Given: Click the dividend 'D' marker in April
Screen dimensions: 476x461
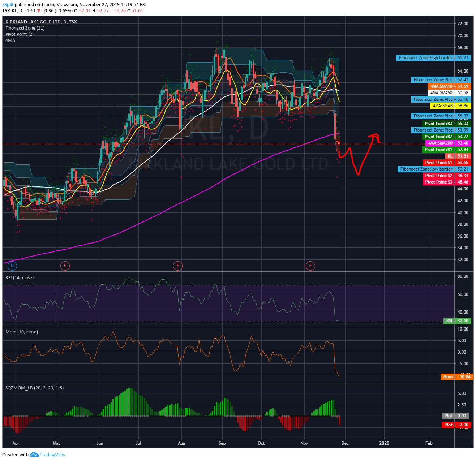Looking at the screenshot, I should 12,266.
